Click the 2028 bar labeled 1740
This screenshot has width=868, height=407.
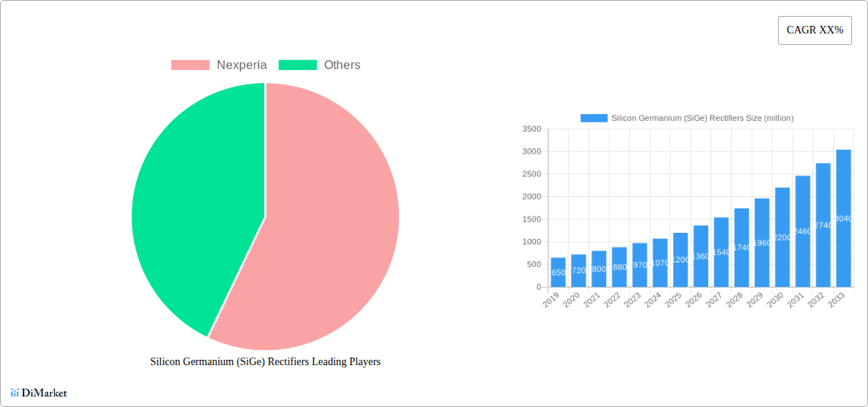(x=742, y=248)
